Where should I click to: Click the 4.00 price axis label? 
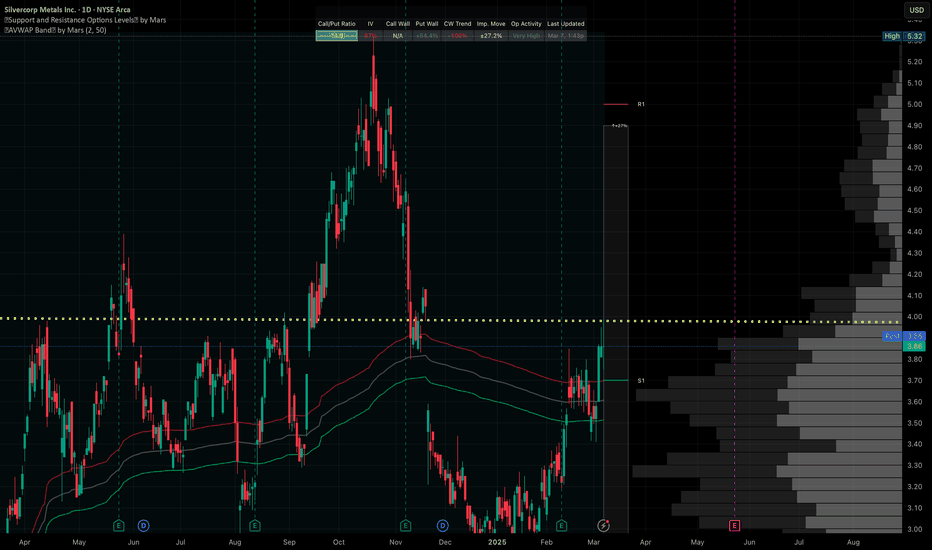point(915,317)
